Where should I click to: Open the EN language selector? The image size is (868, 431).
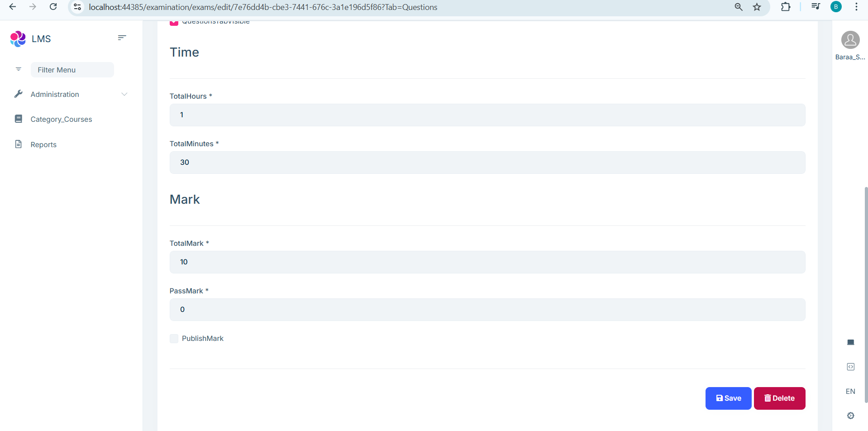(850, 392)
